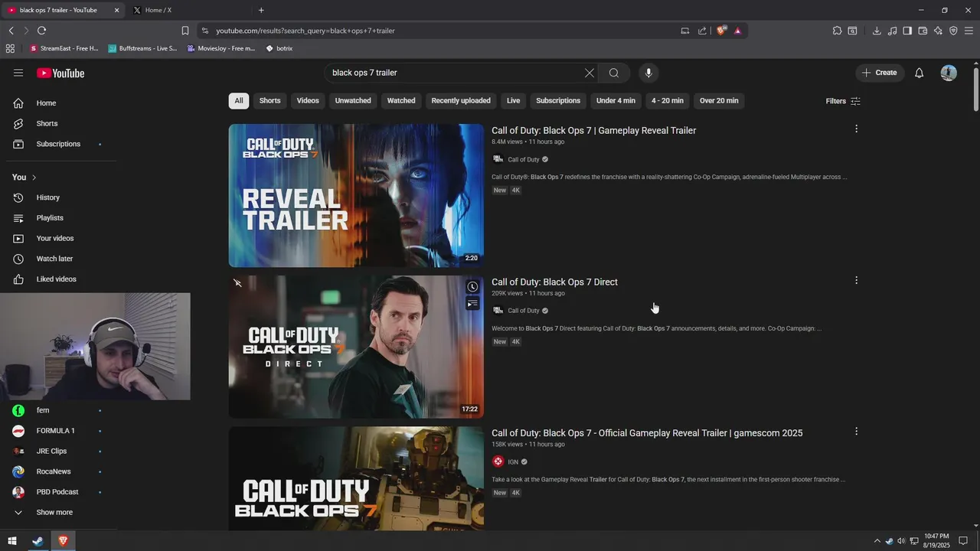Switch to the Home / X browser tab
Screen dimensions: 980x551
coord(188,10)
